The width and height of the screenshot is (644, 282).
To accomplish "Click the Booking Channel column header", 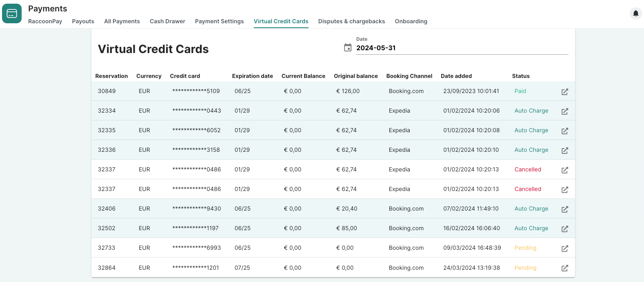I will [x=409, y=76].
